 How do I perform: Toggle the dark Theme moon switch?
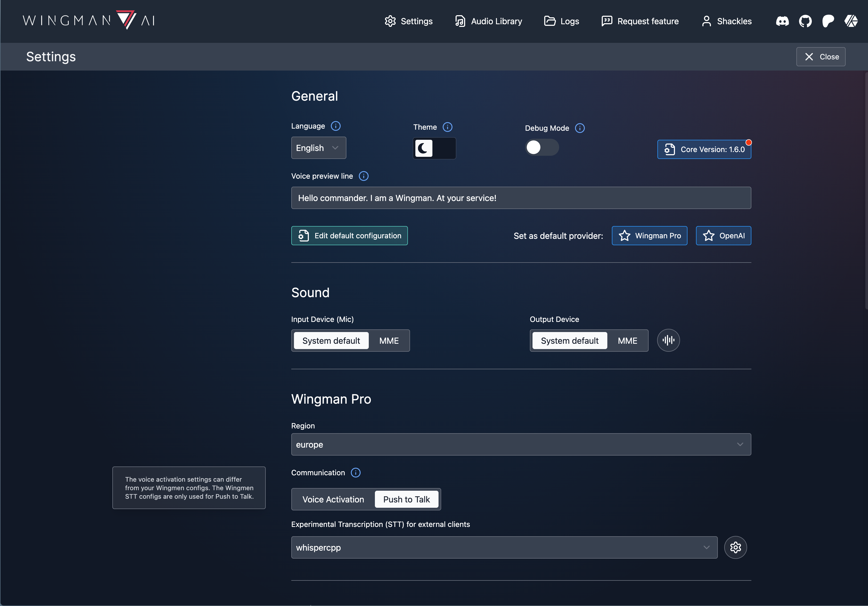click(434, 148)
